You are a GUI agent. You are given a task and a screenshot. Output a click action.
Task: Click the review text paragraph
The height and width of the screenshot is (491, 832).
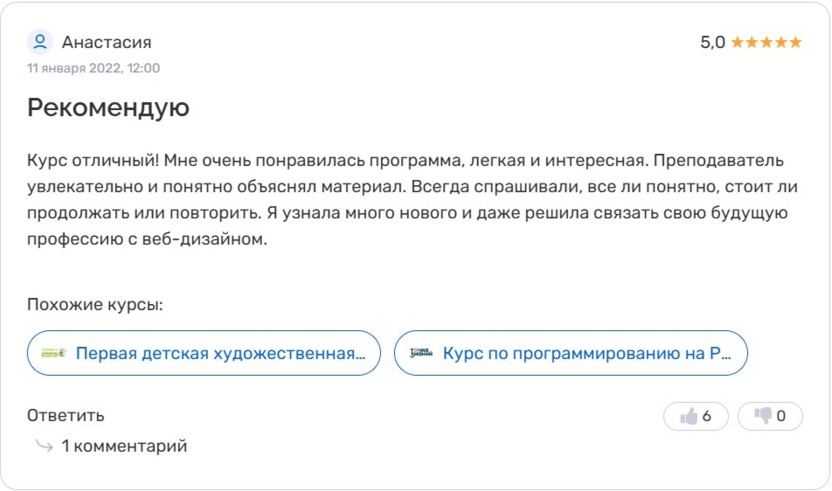pos(400,200)
